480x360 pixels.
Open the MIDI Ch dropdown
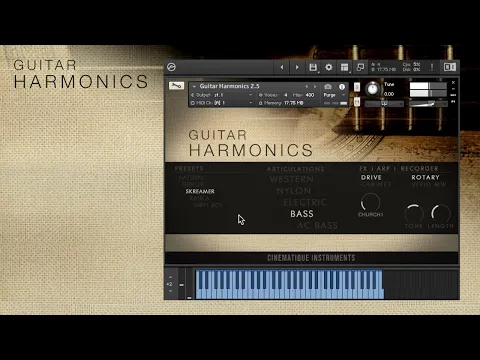tap(251, 103)
